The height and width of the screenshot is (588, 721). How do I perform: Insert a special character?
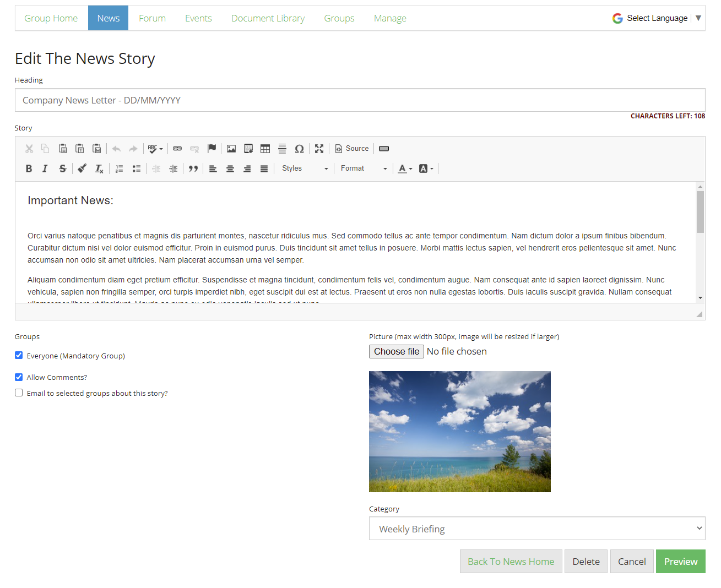coord(300,148)
